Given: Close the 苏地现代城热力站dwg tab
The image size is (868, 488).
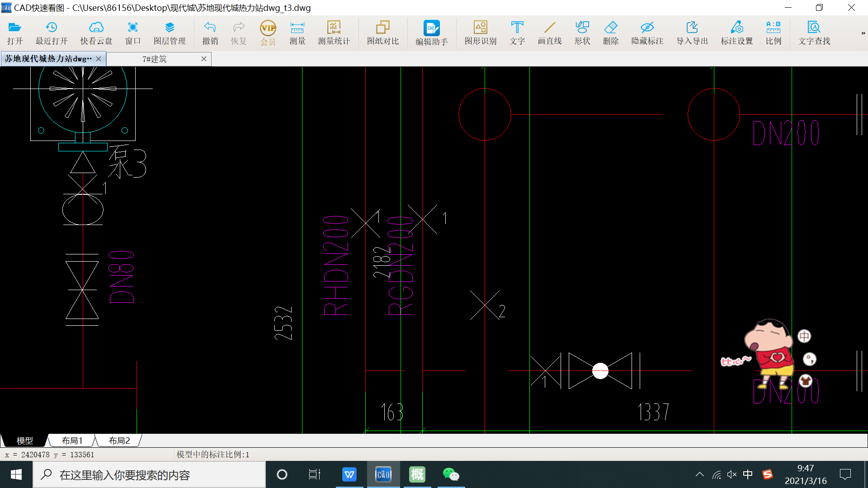Looking at the screenshot, I should point(99,59).
